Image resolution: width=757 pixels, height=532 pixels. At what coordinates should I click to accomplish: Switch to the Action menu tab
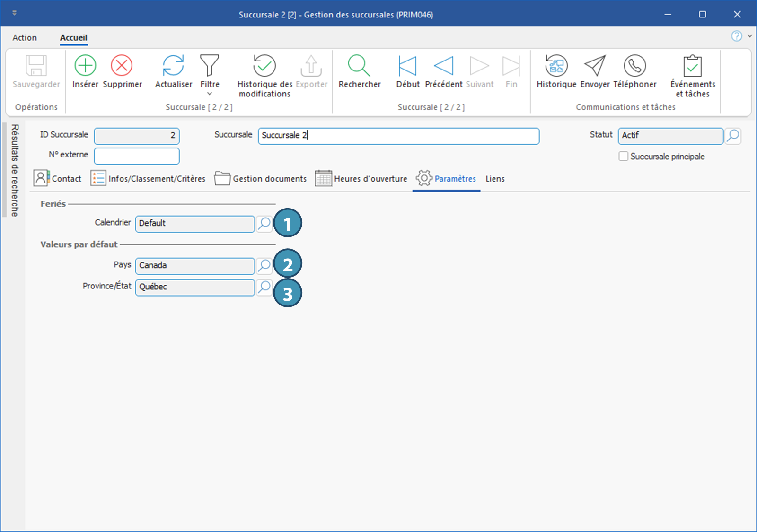pyautogui.click(x=25, y=38)
